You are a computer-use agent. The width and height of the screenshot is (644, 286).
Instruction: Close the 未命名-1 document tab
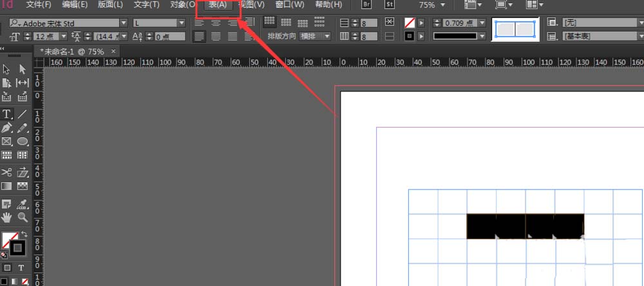[113, 51]
